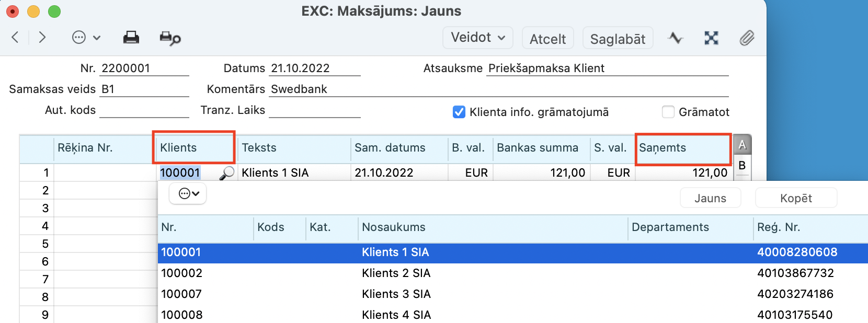This screenshot has width=868, height=323.
Task: Open attachments paperclip icon
Action: pyautogui.click(x=747, y=38)
